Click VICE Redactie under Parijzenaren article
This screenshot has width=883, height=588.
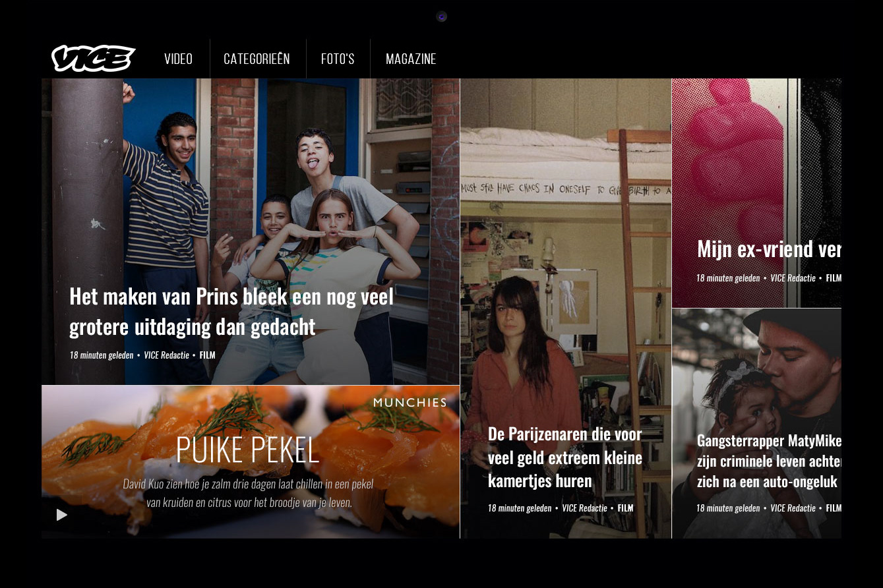[585, 508]
